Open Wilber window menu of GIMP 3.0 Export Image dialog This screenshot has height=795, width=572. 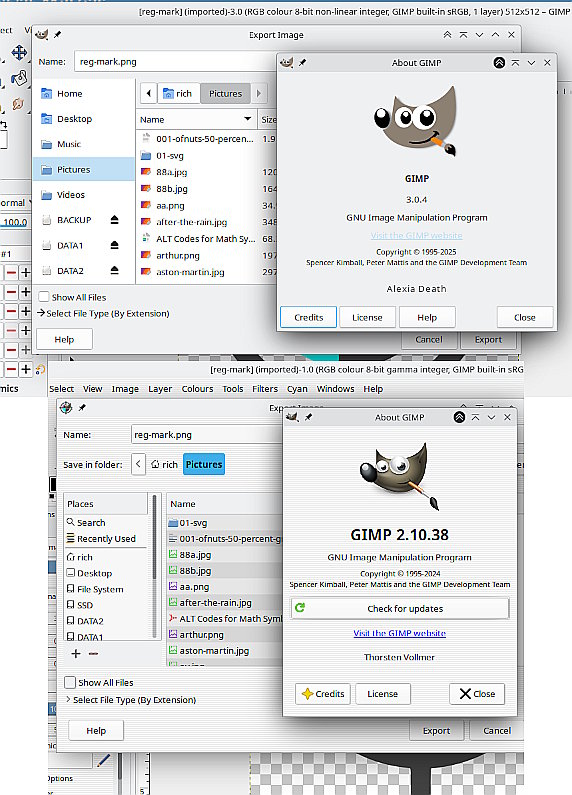tap(42, 34)
